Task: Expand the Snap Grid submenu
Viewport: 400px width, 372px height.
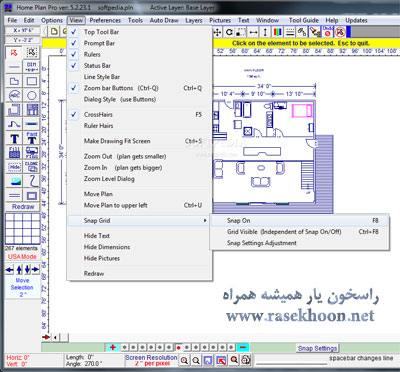Action: [139, 221]
